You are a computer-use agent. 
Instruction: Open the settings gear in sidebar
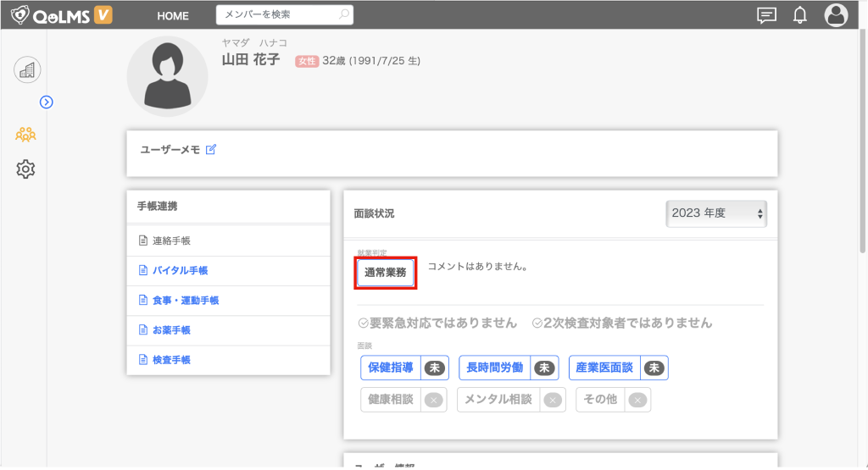26,169
